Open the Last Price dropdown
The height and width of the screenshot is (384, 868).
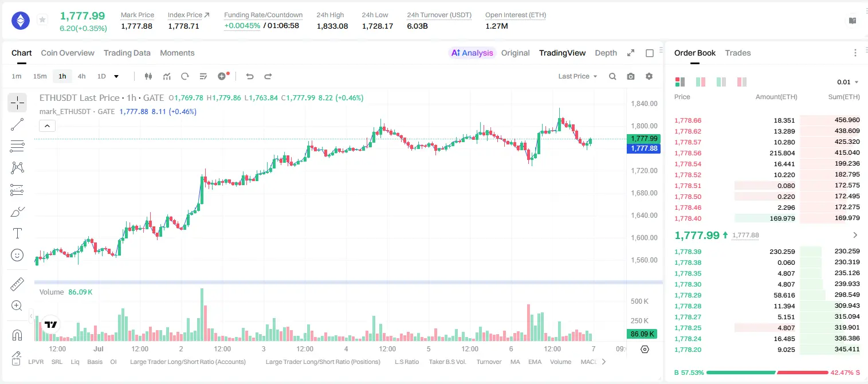(578, 76)
